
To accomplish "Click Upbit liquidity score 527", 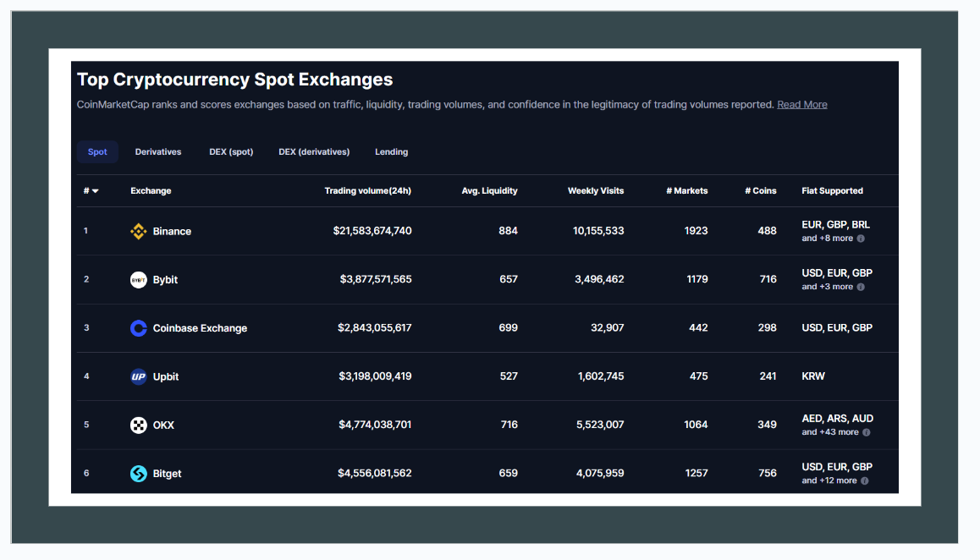I will 509,376.
